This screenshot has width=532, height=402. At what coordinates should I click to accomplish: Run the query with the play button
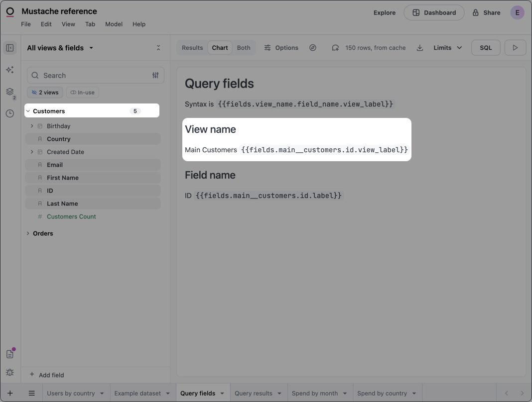[x=515, y=47]
